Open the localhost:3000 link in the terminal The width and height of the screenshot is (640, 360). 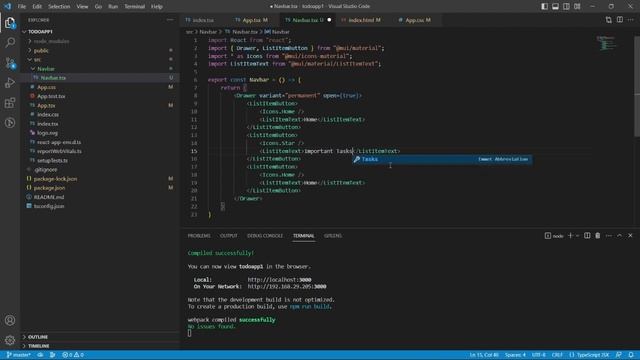(x=279, y=280)
